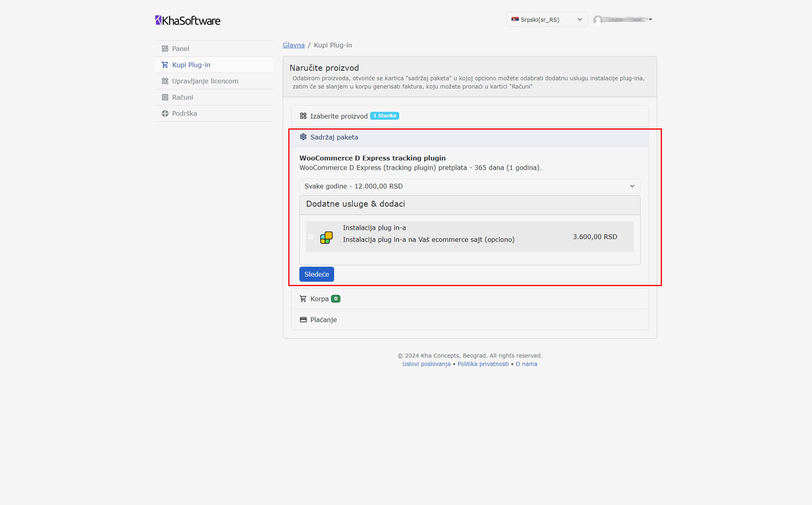This screenshot has height=505, width=812.
Task: Open the Uslovi poslovanja footer link
Action: pos(426,364)
